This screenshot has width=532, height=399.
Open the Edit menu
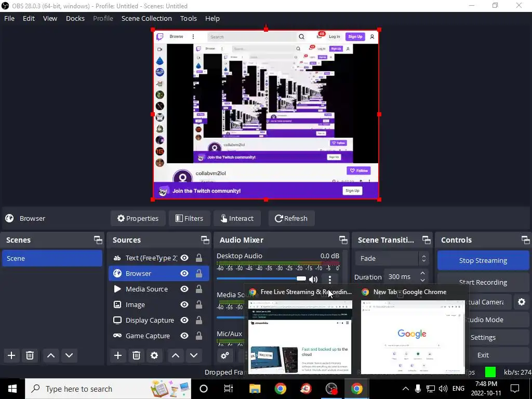point(29,18)
